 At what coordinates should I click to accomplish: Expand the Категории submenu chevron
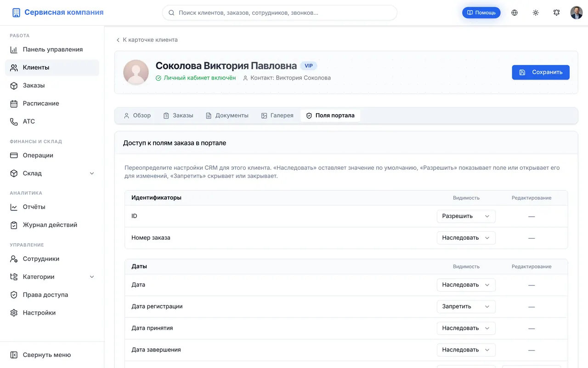pyautogui.click(x=91, y=276)
